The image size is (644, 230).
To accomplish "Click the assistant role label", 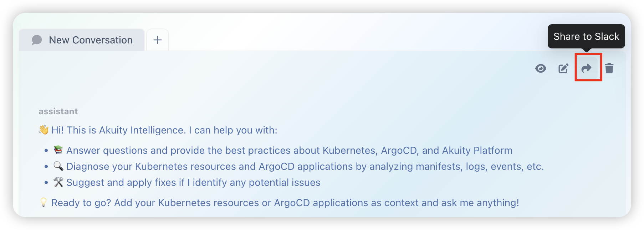I will tap(58, 111).
